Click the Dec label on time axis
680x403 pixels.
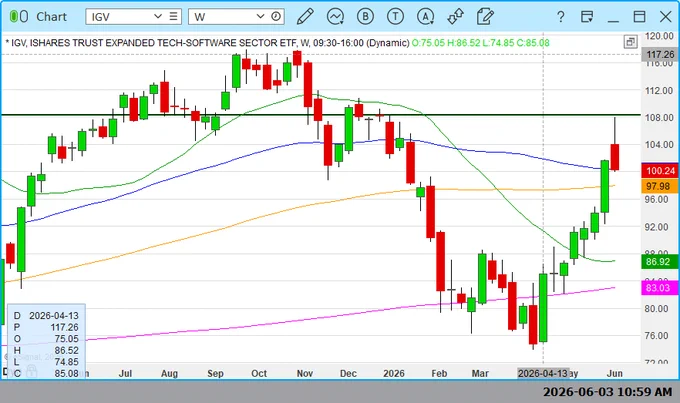pos(348,373)
